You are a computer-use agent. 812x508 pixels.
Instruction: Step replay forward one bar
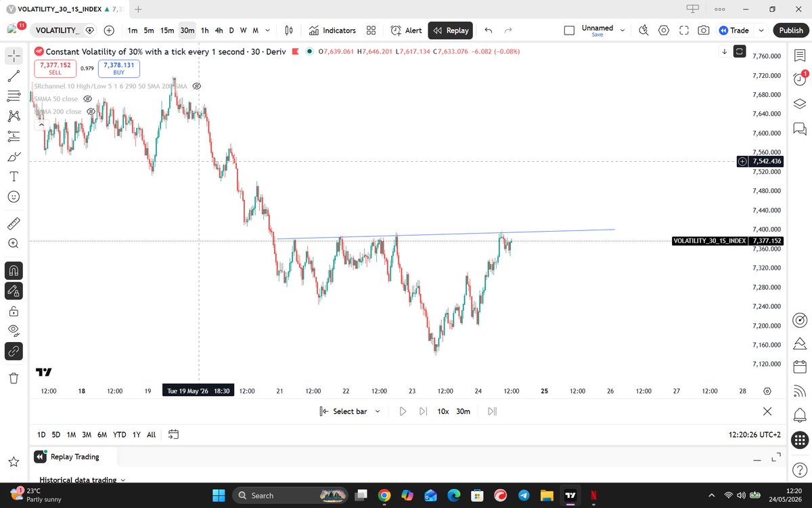423,411
